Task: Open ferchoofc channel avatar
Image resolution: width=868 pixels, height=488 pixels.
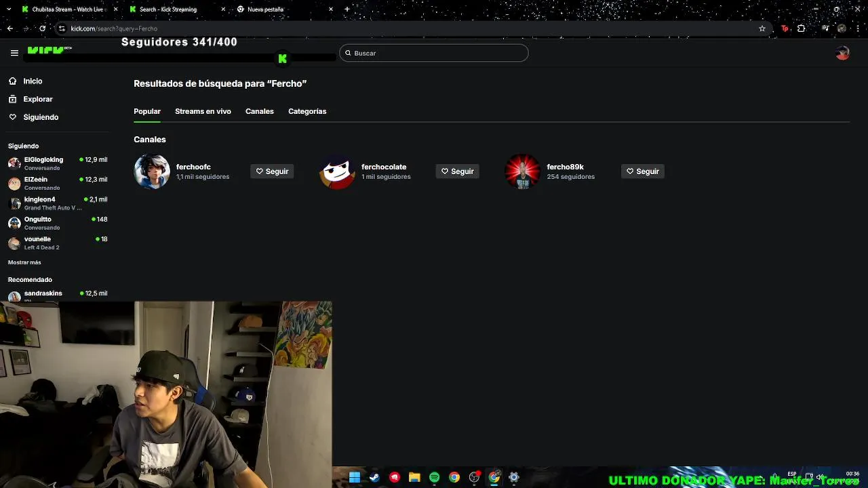Action: (x=152, y=171)
